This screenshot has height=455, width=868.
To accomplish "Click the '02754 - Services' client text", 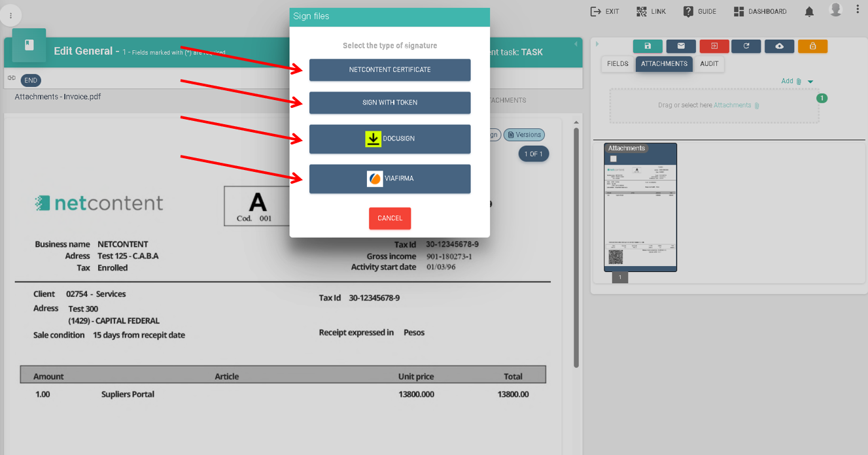I will click(x=96, y=294).
